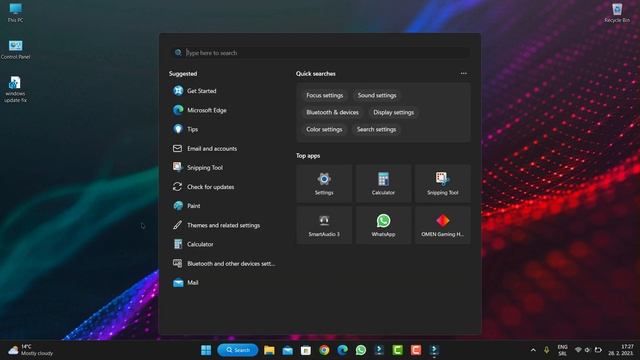
Task: Open Snipping Tool tile in Top apps
Action: click(x=442, y=184)
